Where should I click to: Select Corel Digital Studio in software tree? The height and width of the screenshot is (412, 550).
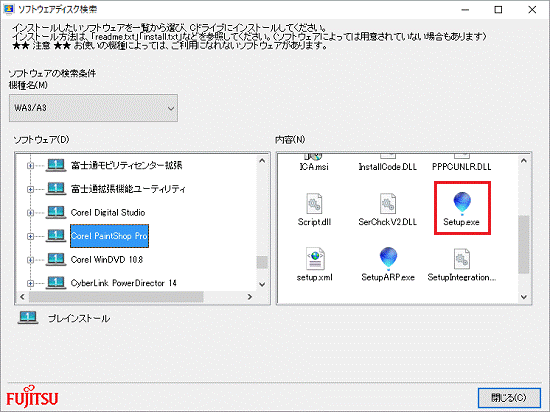[108, 212]
